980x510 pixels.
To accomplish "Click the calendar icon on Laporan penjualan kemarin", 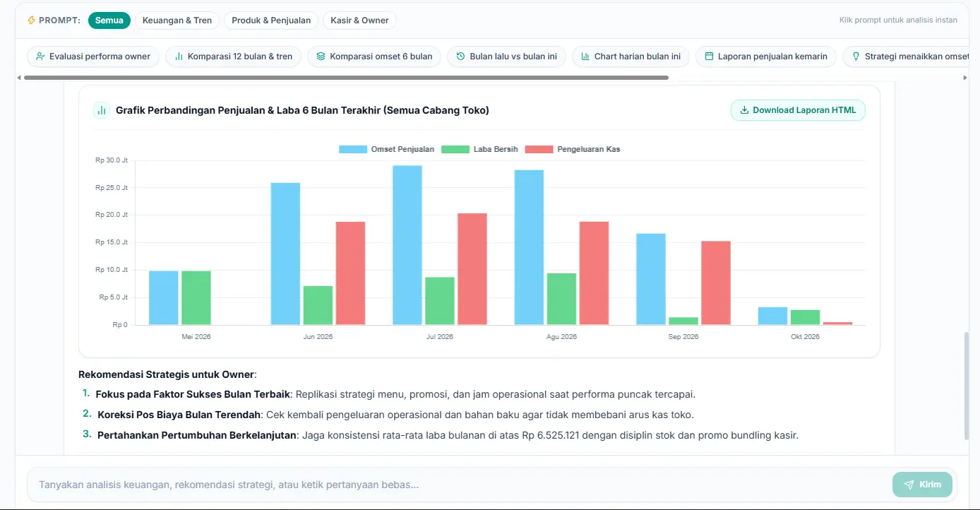I will [x=709, y=57].
